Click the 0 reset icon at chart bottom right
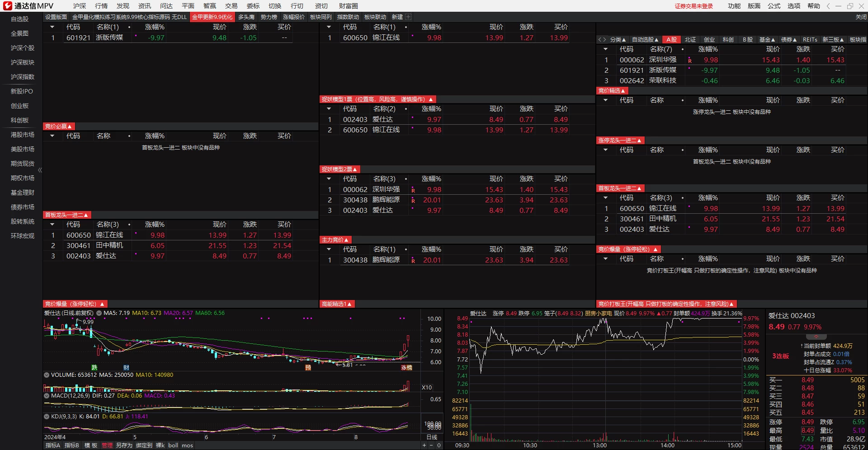 click(439, 445)
